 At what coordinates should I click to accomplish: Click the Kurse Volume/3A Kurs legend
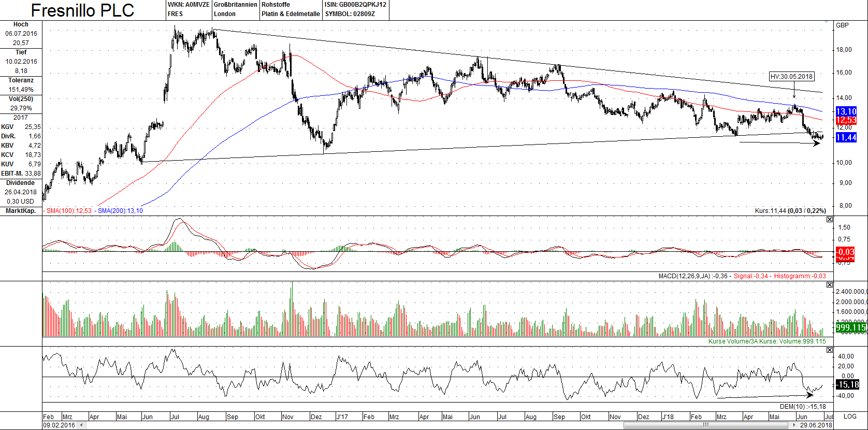click(x=767, y=341)
